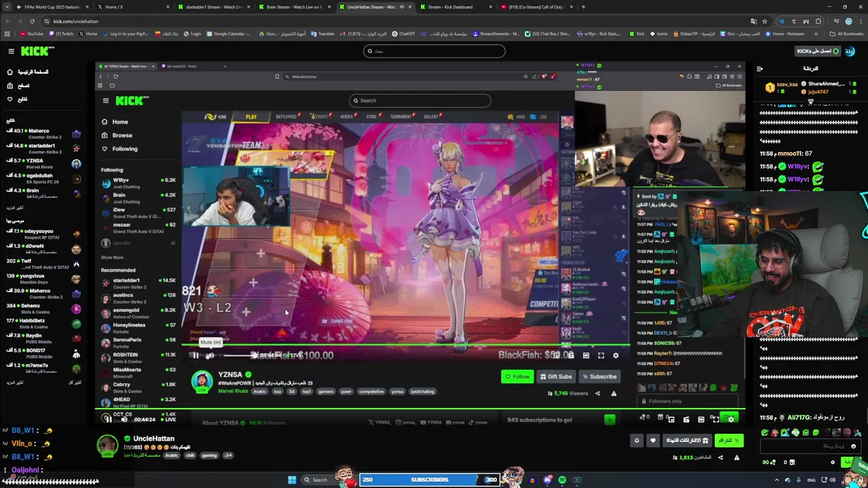This screenshot has width=868, height=488.
Task: Click gifted subs button beside UncleHattan
Action: click(686, 441)
